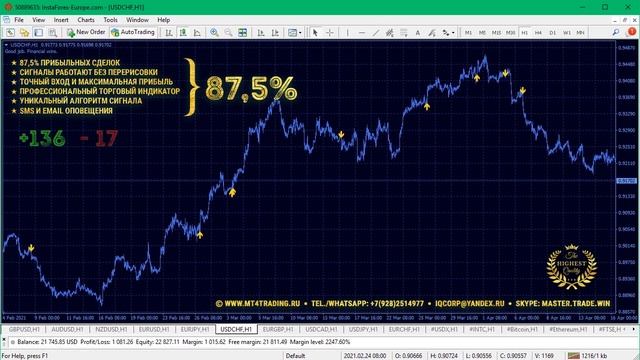Switch to the NZDUSD,H1 chart tab
640x360 pixels.
point(111,329)
